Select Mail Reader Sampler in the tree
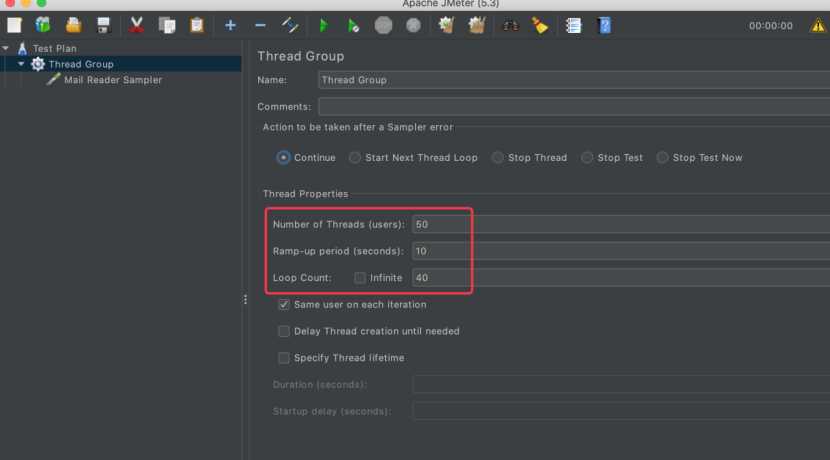 pyautogui.click(x=113, y=80)
